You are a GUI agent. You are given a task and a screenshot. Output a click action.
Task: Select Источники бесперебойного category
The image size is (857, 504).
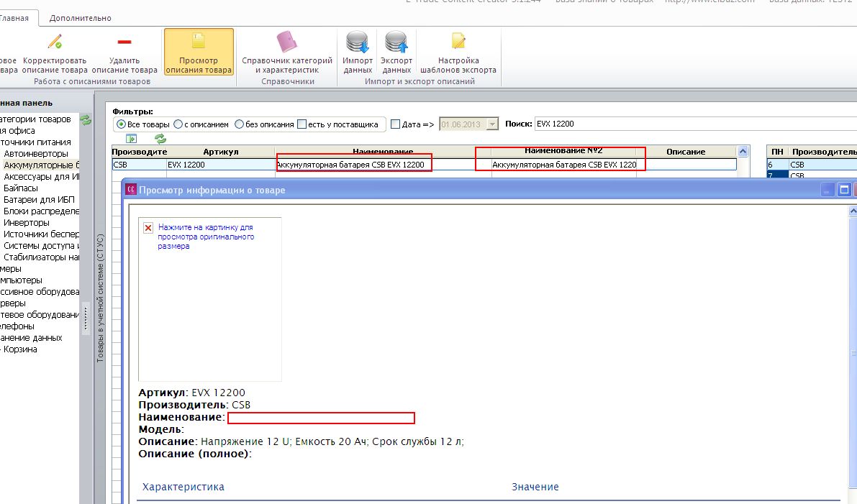point(42,234)
